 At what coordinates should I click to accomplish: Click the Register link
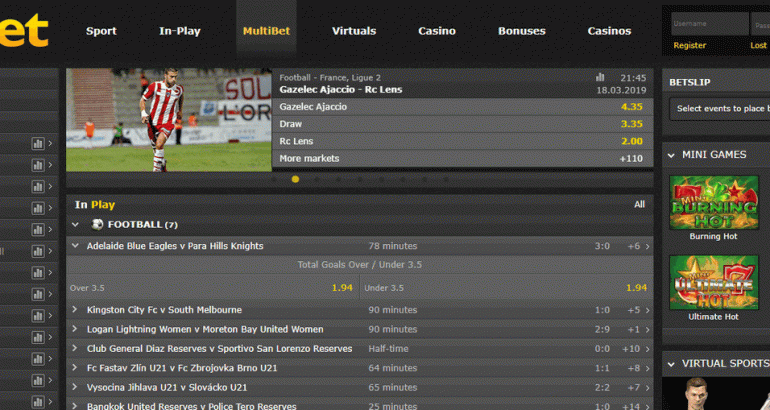pyautogui.click(x=689, y=46)
